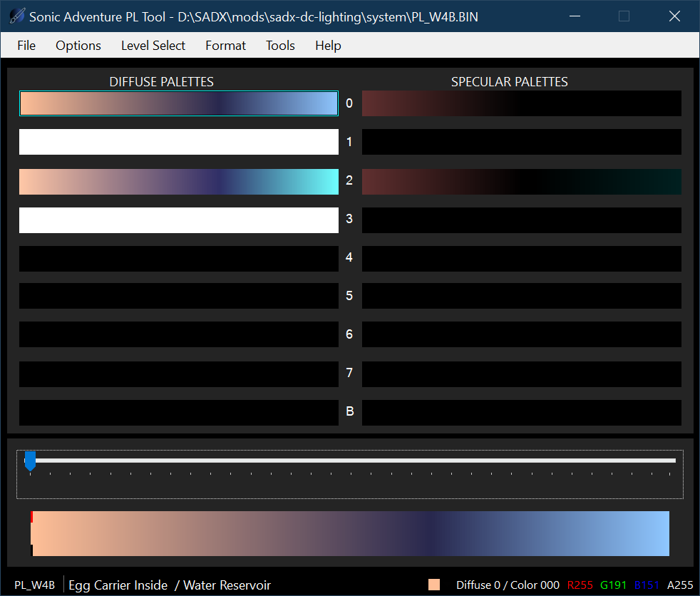The height and width of the screenshot is (596, 700).
Task: Select diffuse palette 2 with cyan end
Action: 178,182
